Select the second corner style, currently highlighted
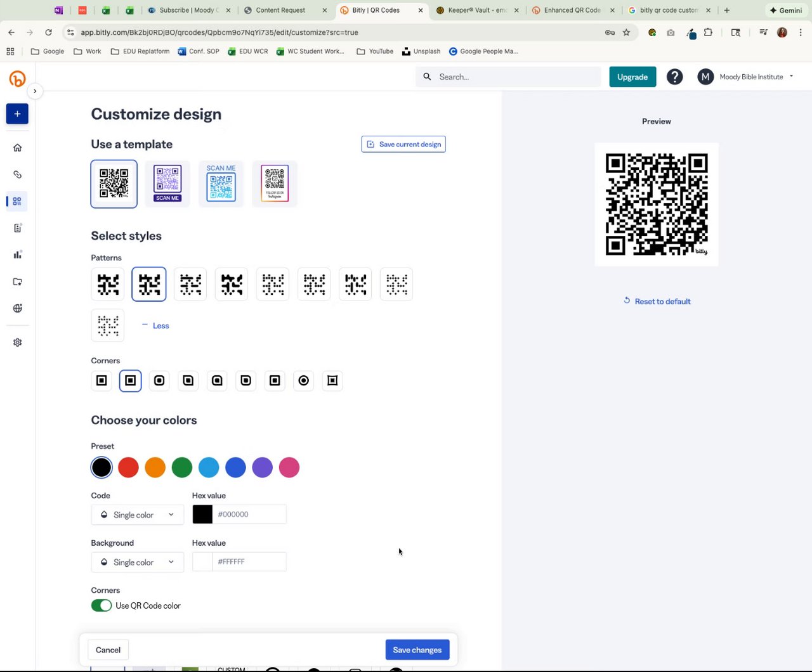Image resolution: width=812 pixels, height=672 pixels. point(130,380)
